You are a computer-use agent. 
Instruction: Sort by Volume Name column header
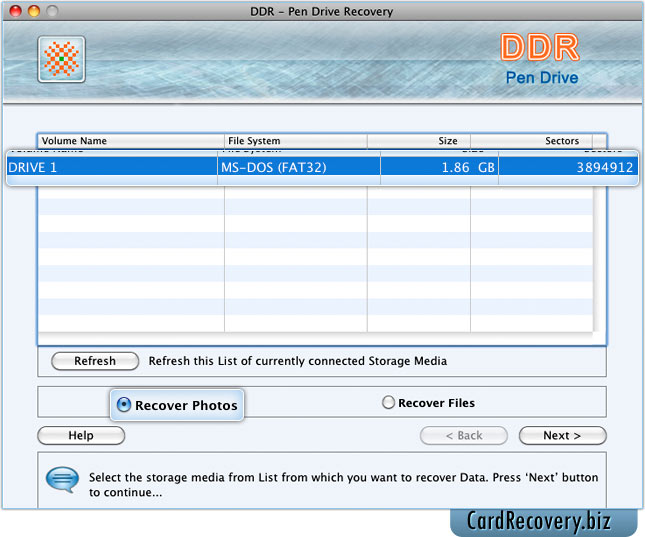pyautogui.click(x=131, y=141)
